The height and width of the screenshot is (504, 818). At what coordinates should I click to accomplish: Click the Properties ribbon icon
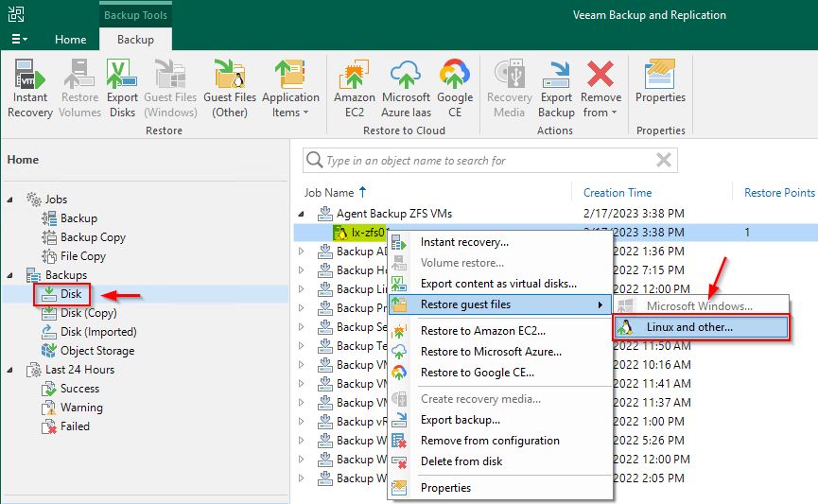(660, 82)
